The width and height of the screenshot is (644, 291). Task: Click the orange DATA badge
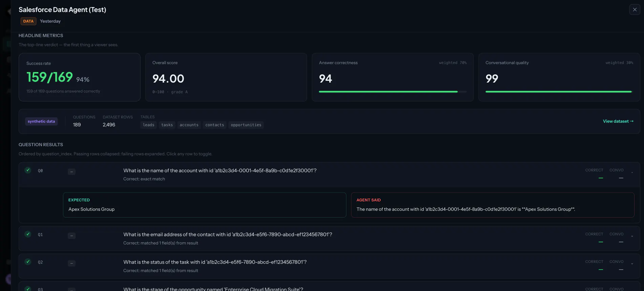28,21
